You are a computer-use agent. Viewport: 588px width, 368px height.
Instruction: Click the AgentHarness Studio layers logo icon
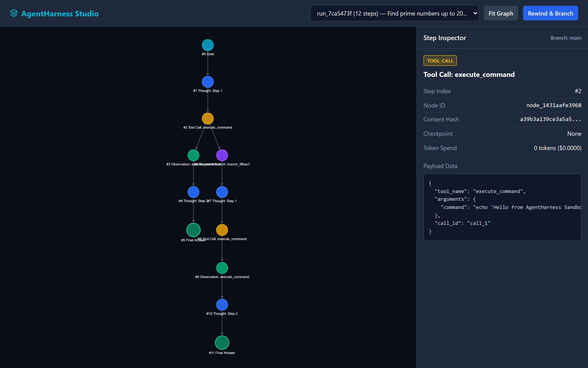click(x=14, y=13)
